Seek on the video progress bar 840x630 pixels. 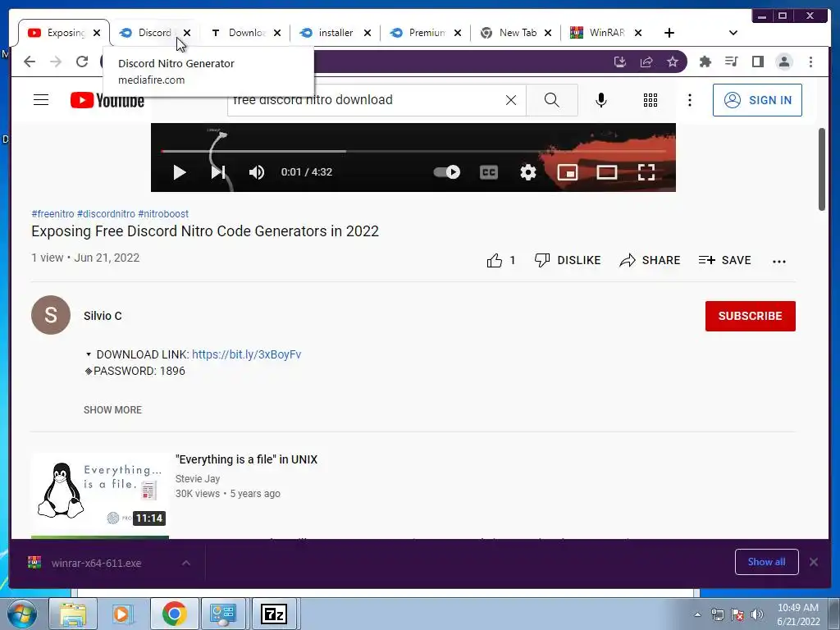tap(413, 151)
